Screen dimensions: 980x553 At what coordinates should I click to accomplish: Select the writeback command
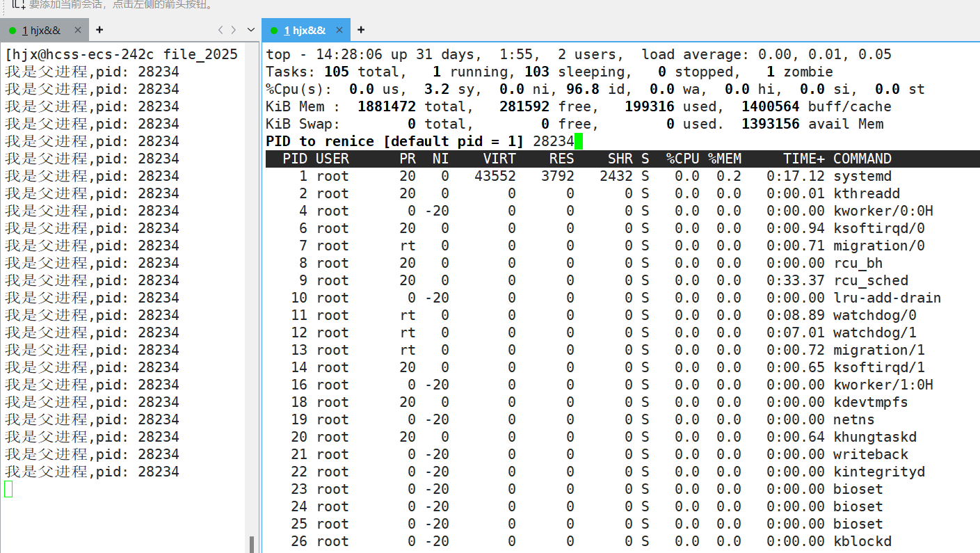(x=871, y=454)
